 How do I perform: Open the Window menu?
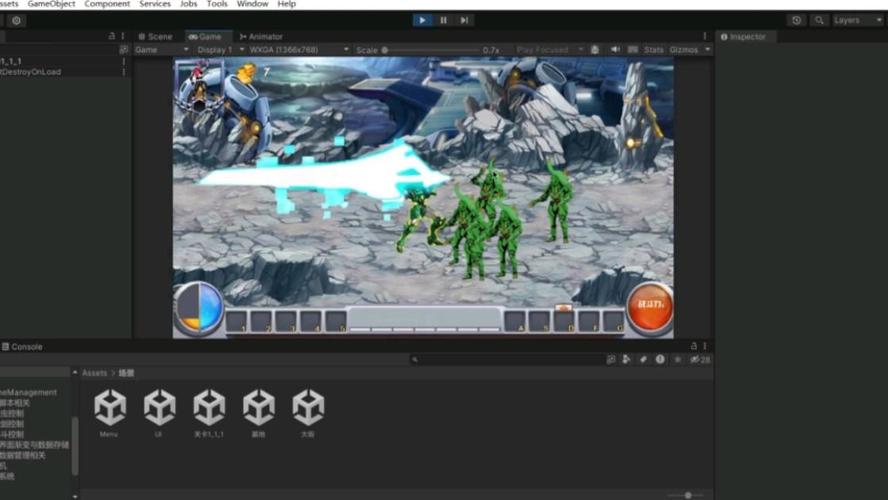point(252,4)
